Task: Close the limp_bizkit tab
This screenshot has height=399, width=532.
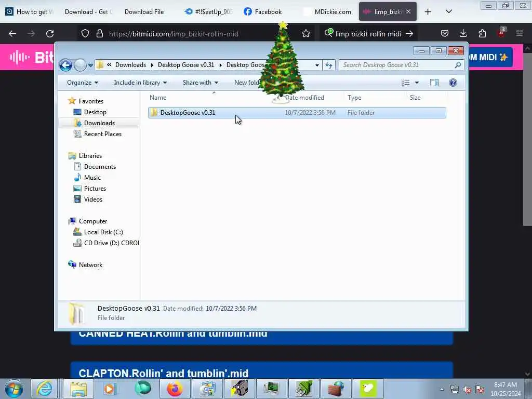Action: click(x=408, y=12)
